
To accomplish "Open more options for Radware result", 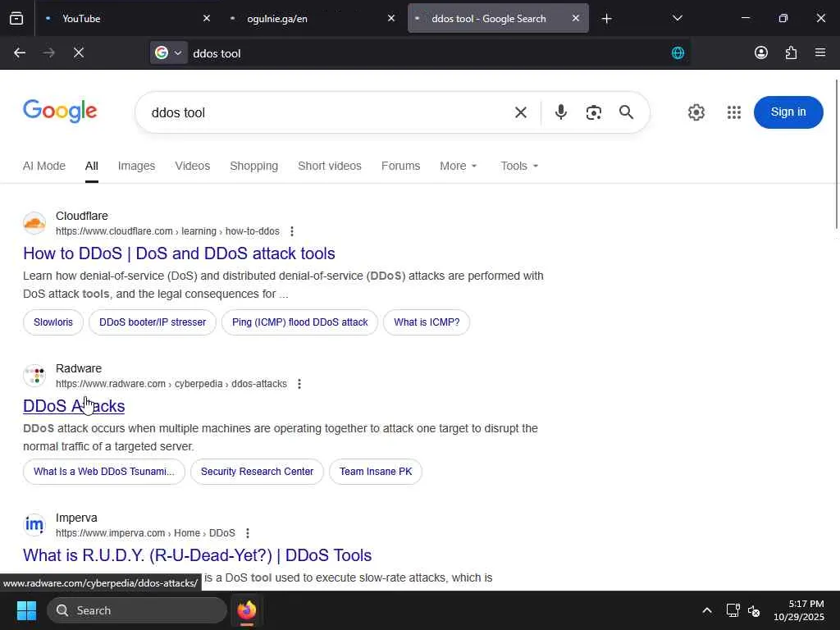I will tap(299, 384).
